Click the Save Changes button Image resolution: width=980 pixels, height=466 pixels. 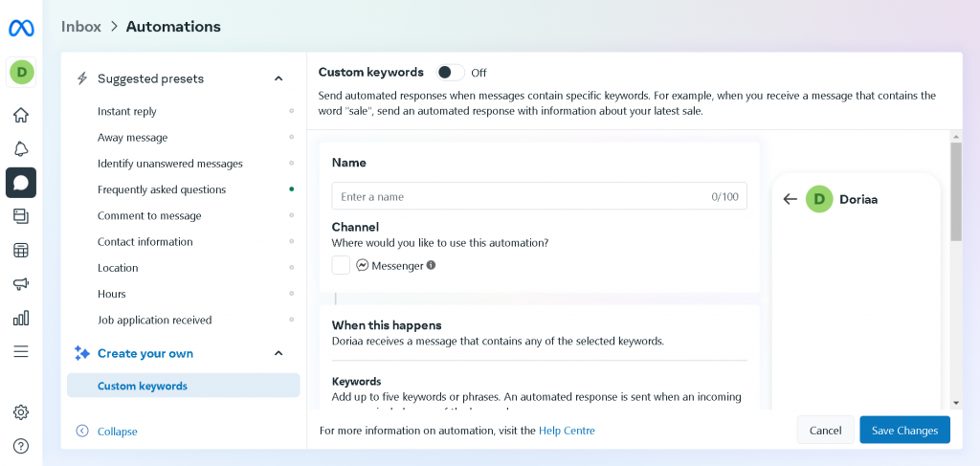[x=904, y=431]
